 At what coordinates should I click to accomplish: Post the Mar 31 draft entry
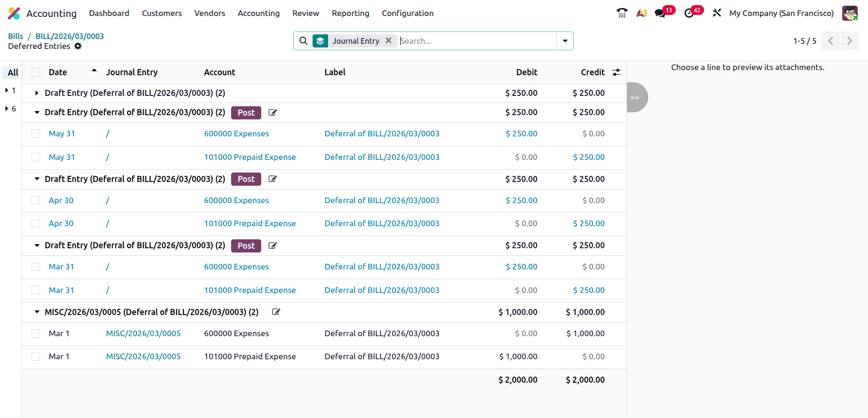246,246
